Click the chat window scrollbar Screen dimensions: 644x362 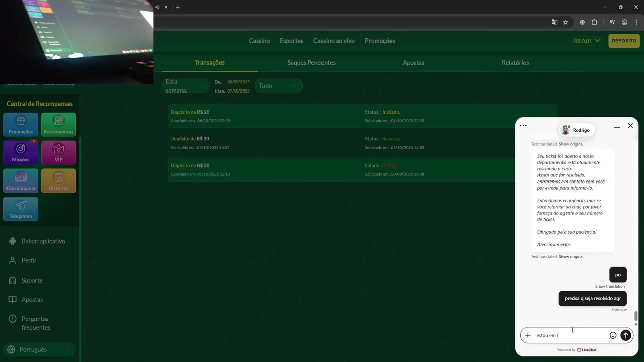(636, 316)
